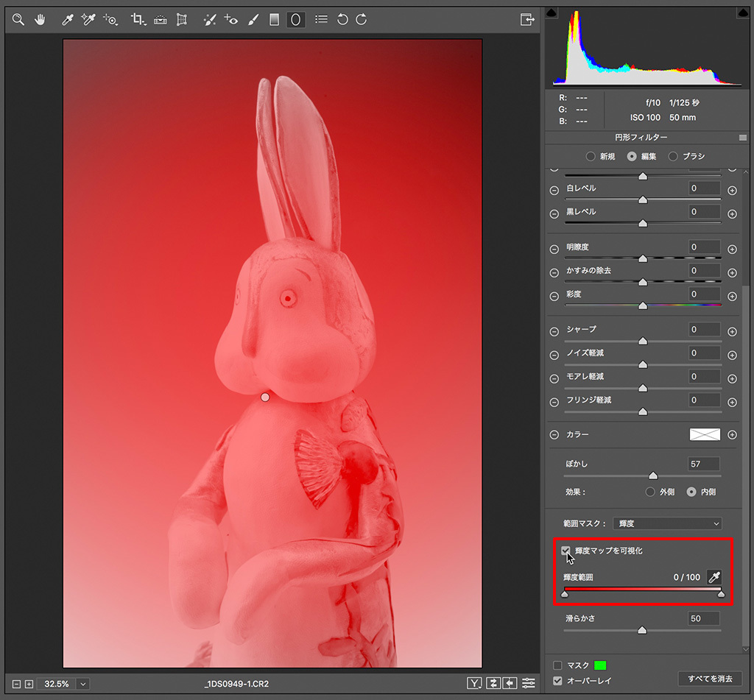Copy current settings to before

(x=510, y=683)
